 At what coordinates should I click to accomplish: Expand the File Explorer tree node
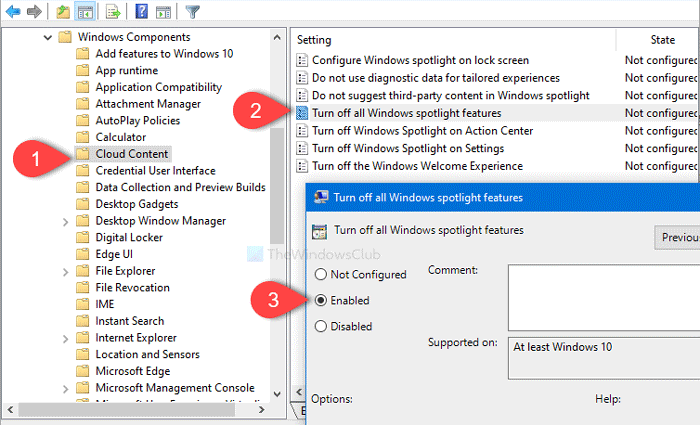(66, 271)
